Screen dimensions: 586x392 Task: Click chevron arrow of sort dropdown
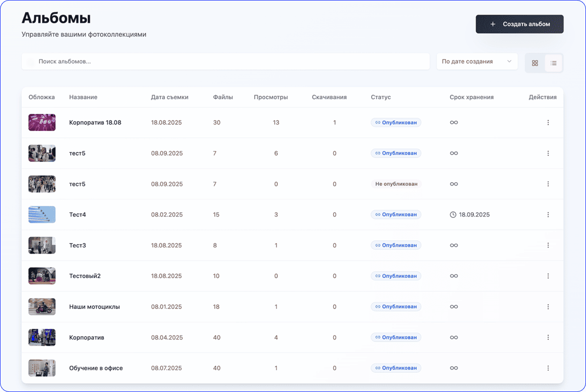509,61
